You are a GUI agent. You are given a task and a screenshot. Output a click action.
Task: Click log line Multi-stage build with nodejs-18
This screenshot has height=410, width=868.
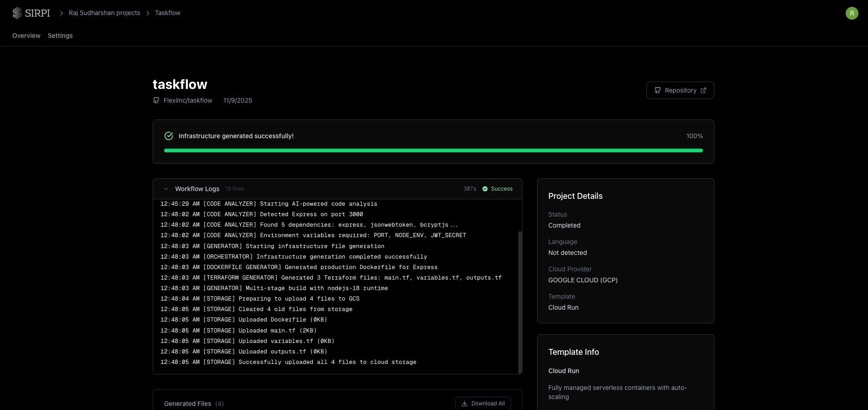click(274, 288)
